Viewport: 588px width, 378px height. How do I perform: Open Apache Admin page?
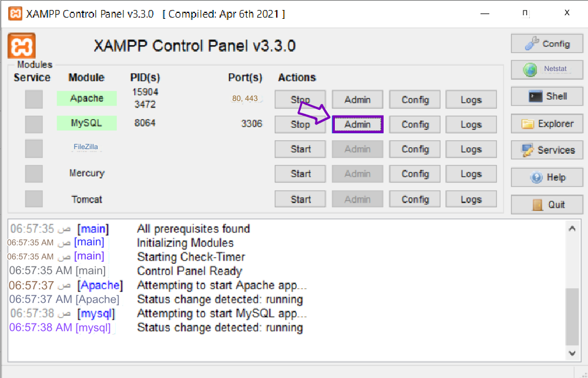coord(357,100)
